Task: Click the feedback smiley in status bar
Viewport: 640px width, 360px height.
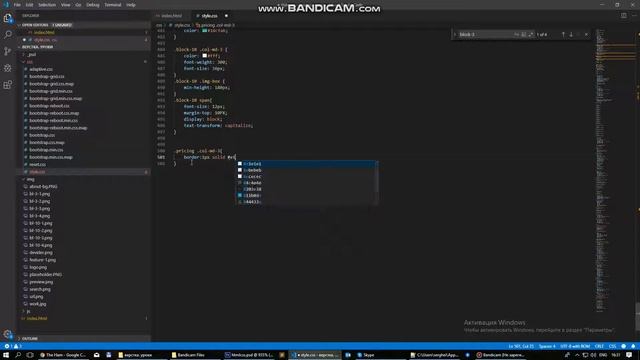Action: tap(624, 346)
